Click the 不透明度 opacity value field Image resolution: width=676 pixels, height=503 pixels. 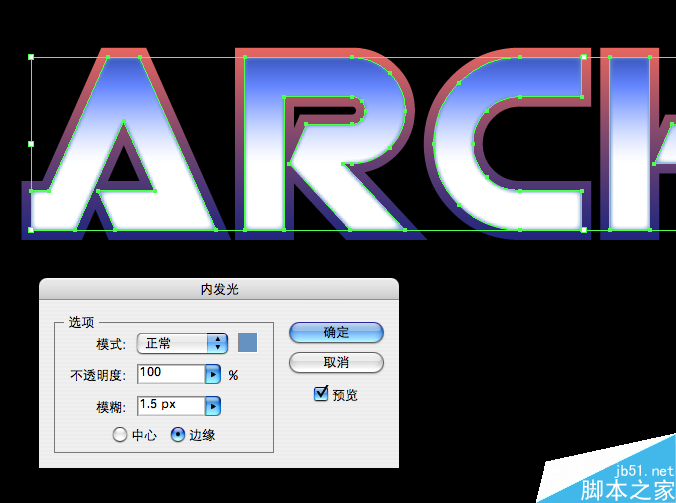(171, 374)
